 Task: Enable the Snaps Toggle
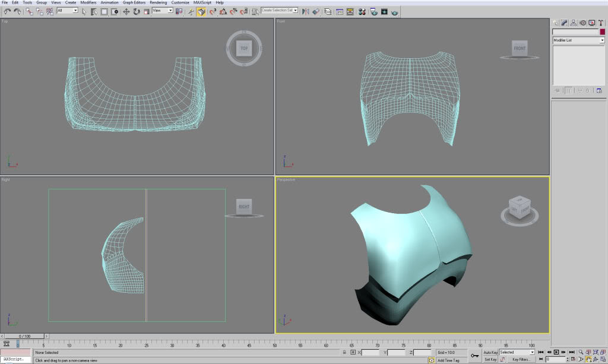click(x=213, y=11)
